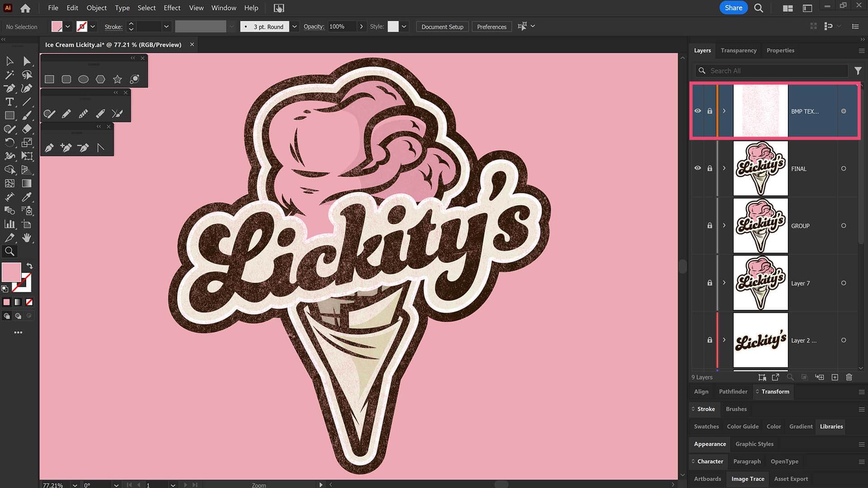Screen dimensions: 868x488
Task: Choose the Pen tool in toolbar
Action: pyautogui.click(x=9, y=88)
